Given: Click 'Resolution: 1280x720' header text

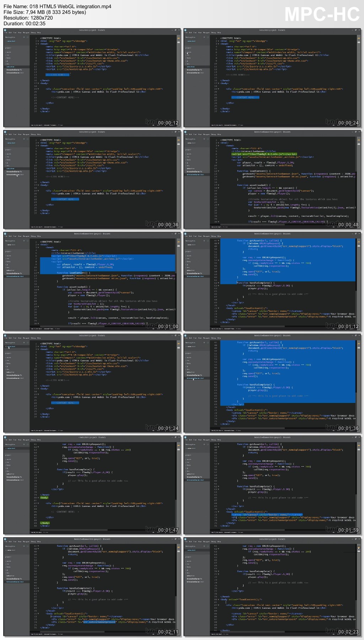Looking at the screenshot, I should (x=28, y=18).
